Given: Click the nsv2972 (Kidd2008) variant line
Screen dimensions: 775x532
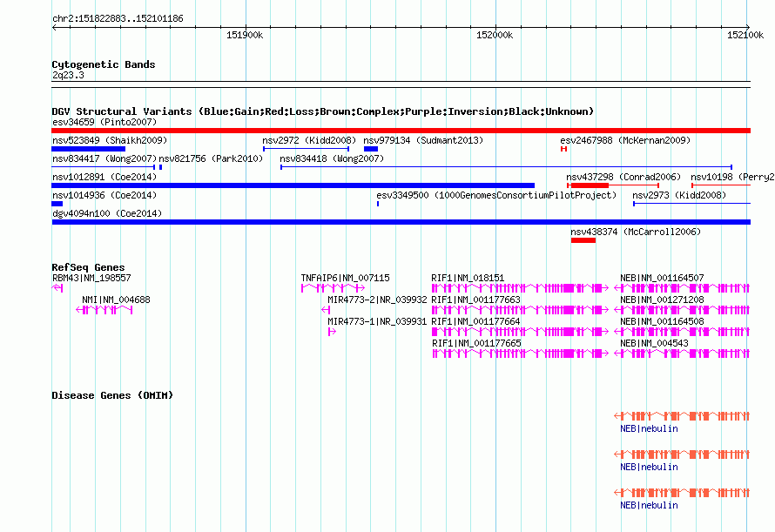Looking at the screenshot, I should coord(306,149).
